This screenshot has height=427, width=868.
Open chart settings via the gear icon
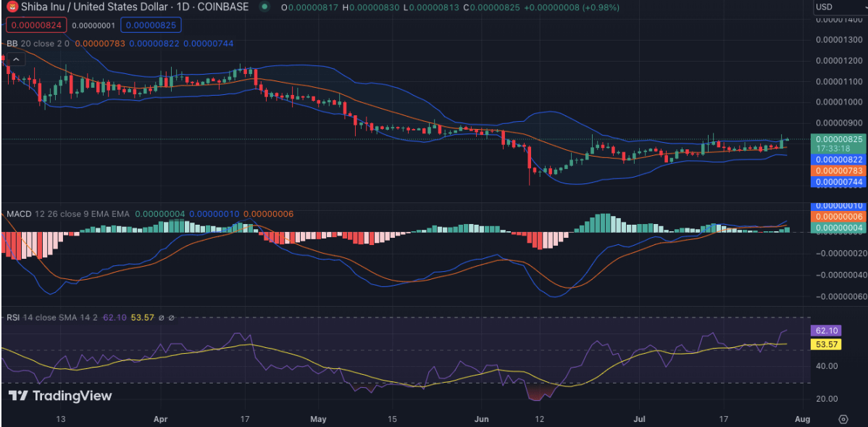(x=843, y=419)
